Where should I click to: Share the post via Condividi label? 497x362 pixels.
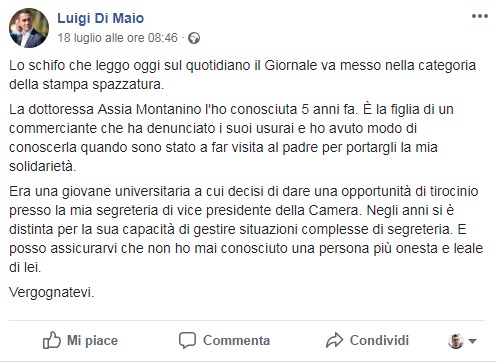click(x=379, y=340)
